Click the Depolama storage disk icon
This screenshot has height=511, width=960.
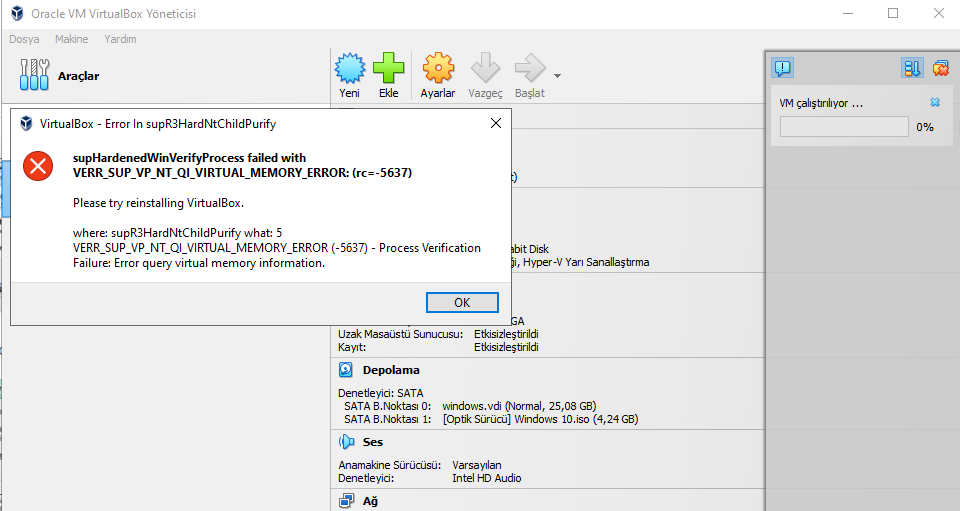[x=346, y=370]
